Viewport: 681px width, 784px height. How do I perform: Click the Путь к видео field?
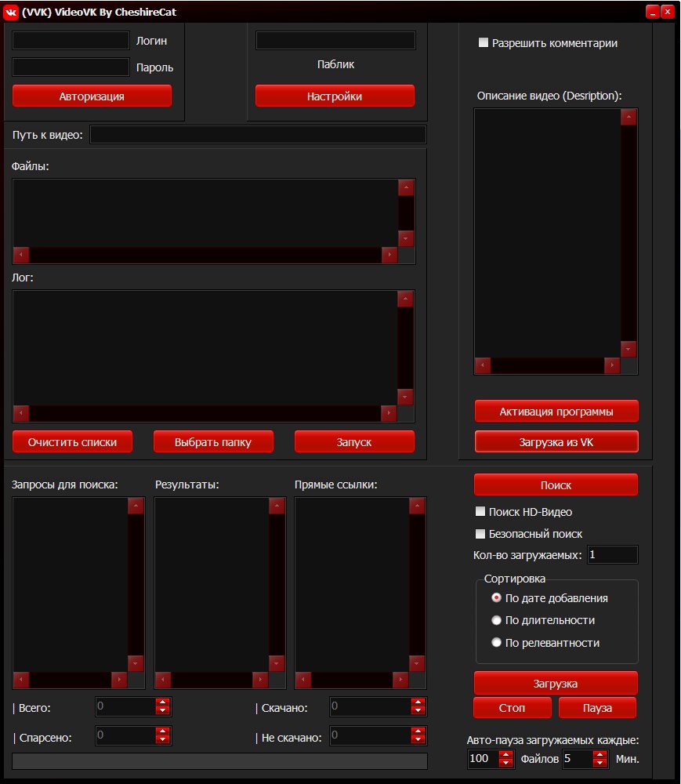[x=258, y=135]
